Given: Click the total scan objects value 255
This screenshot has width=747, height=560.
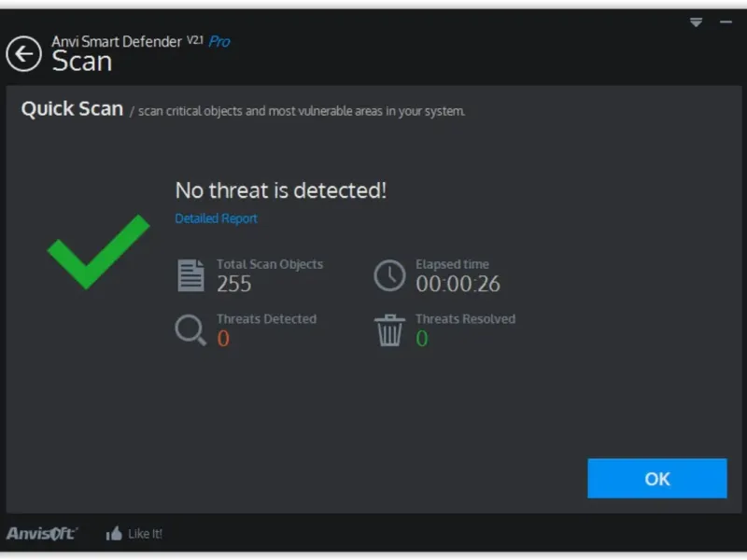Looking at the screenshot, I should coord(233,284).
